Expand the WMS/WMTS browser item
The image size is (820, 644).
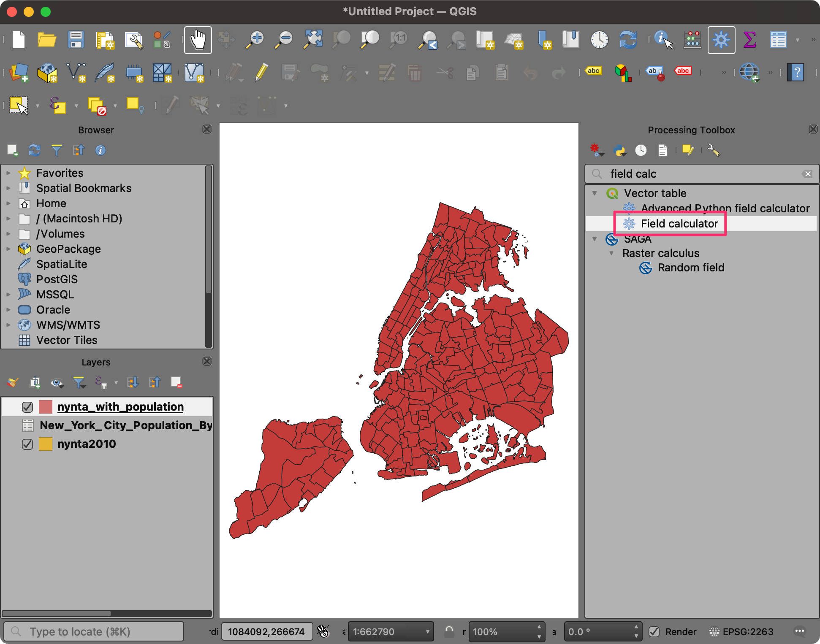(8, 325)
